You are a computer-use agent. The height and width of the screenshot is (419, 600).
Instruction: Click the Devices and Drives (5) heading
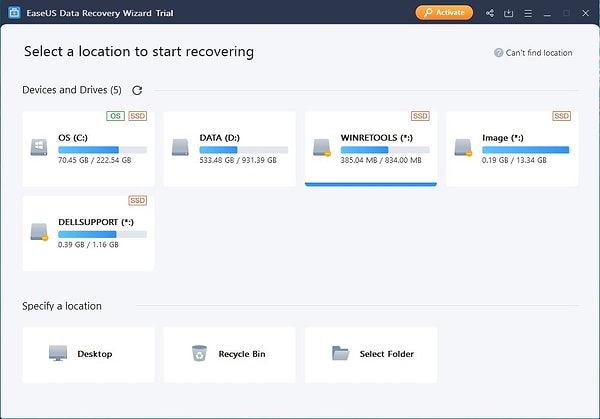(x=72, y=90)
